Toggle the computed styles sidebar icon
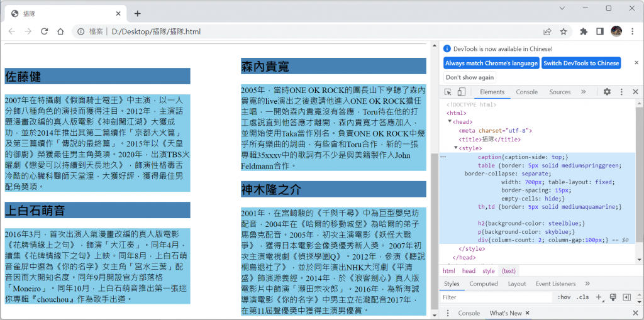 tap(627, 297)
